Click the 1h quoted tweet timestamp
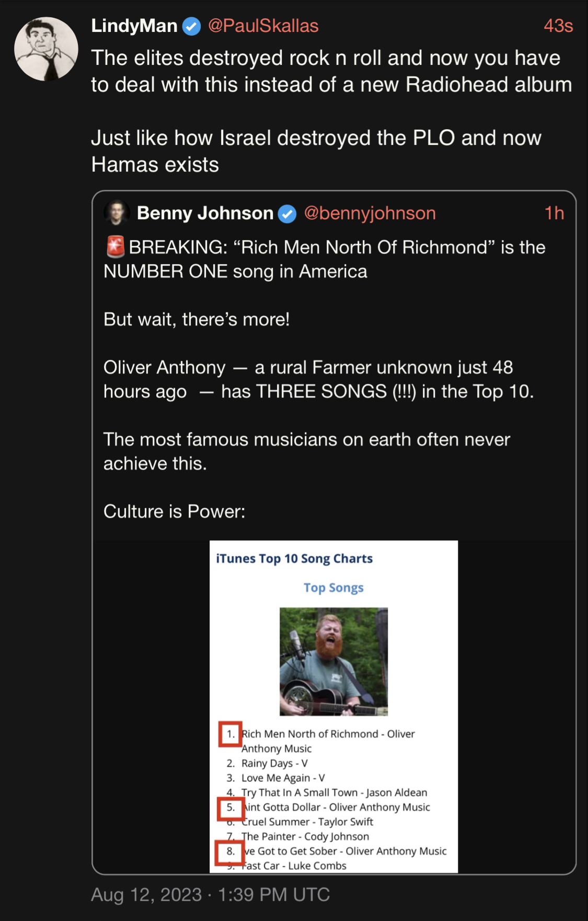The image size is (588, 921). click(554, 213)
